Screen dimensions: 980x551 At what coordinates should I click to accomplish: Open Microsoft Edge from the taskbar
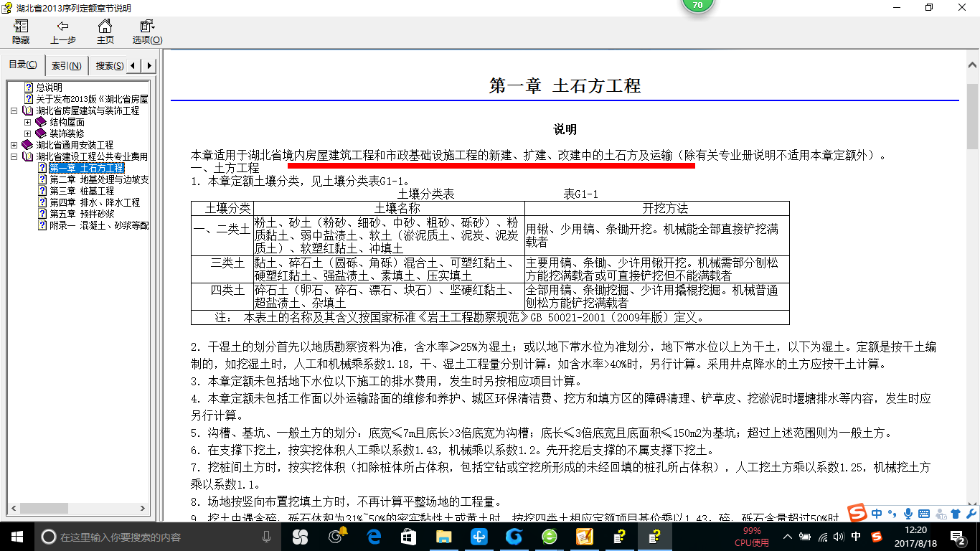coord(373,537)
